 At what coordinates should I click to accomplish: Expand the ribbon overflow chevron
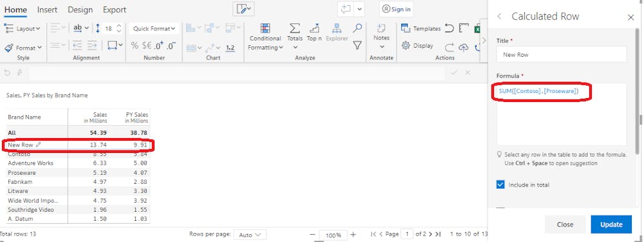484,40
